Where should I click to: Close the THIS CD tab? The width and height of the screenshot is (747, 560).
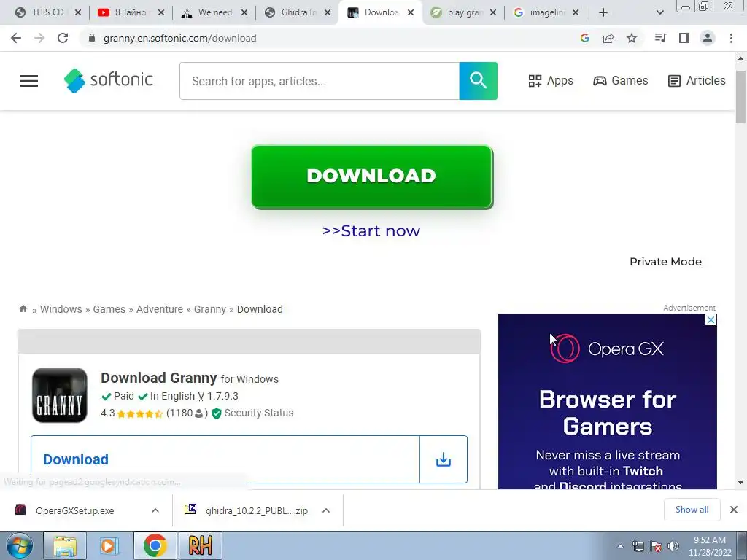coord(78,12)
